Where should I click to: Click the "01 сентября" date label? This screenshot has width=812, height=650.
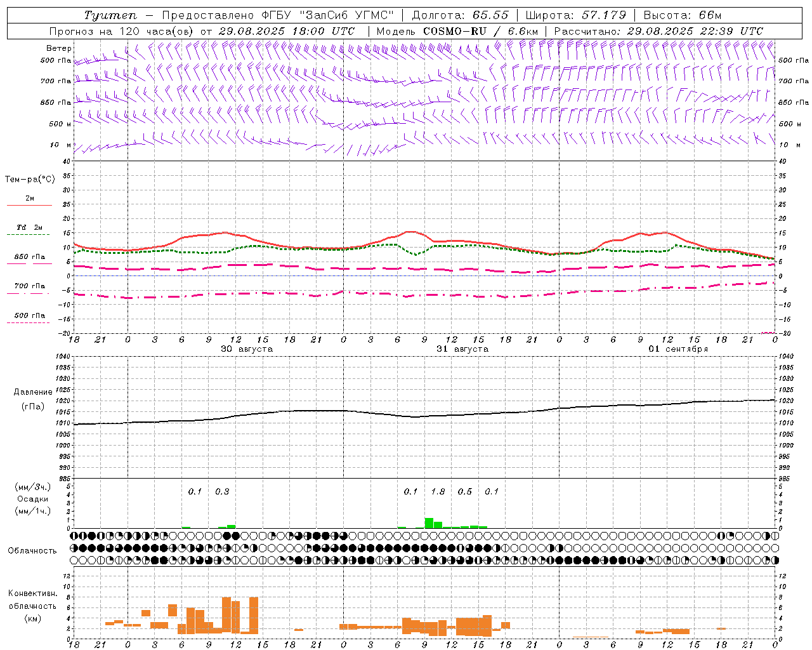click(x=678, y=349)
